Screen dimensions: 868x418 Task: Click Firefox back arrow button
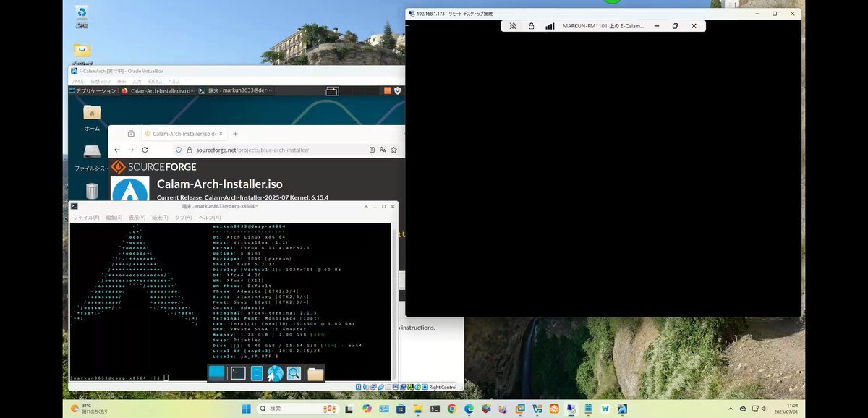(x=117, y=150)
